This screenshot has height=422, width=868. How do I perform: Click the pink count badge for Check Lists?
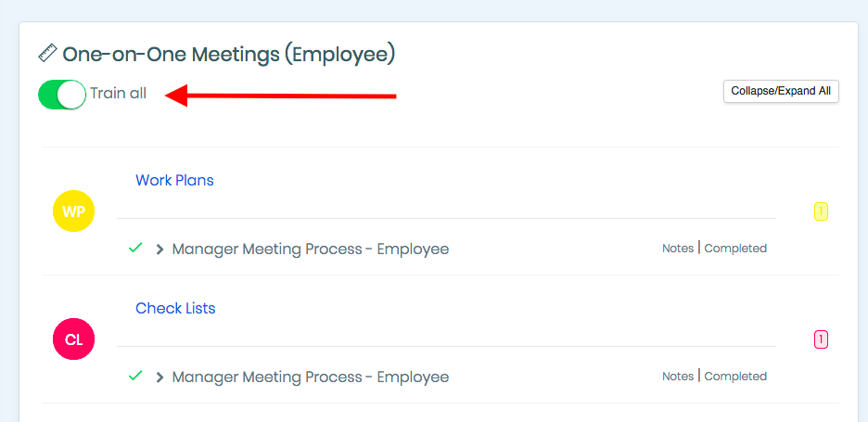tap(821, 339)
